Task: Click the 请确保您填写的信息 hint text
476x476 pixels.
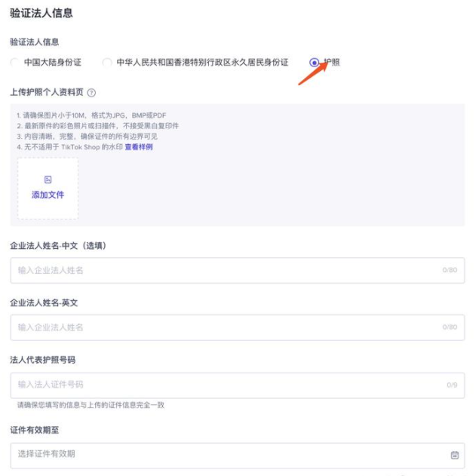Action: click(x=91, y=405)
